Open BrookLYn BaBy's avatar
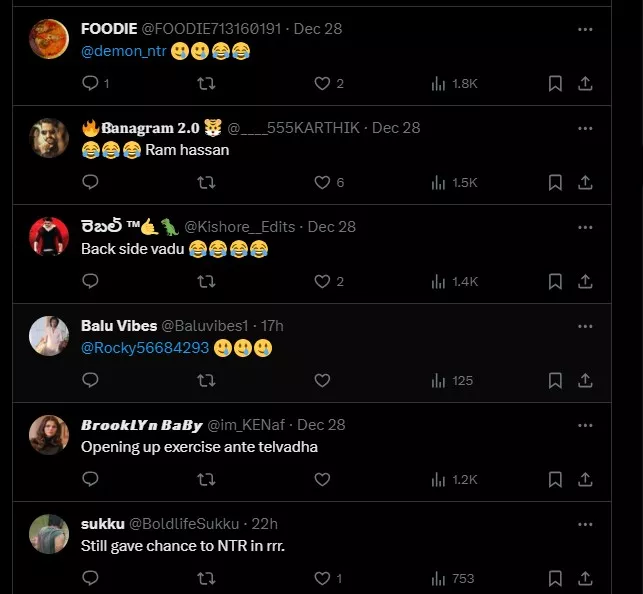The height and width of the screenshot is (594, 643). tap(49, 435)
